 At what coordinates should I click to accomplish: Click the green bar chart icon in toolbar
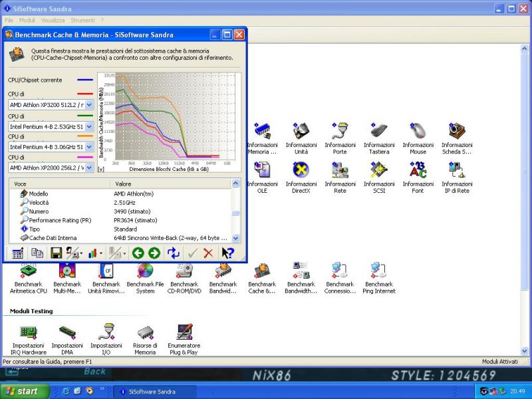[x=92, y=253]
